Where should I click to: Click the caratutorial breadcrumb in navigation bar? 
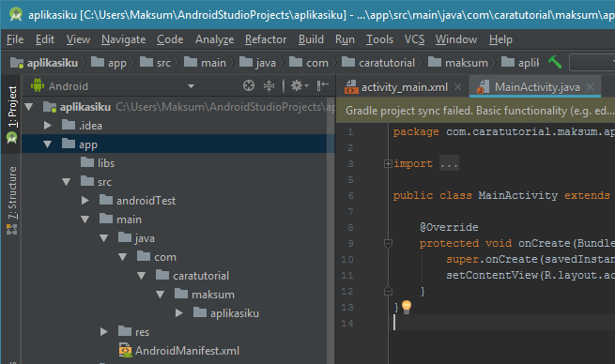click(x=378, y=63)
